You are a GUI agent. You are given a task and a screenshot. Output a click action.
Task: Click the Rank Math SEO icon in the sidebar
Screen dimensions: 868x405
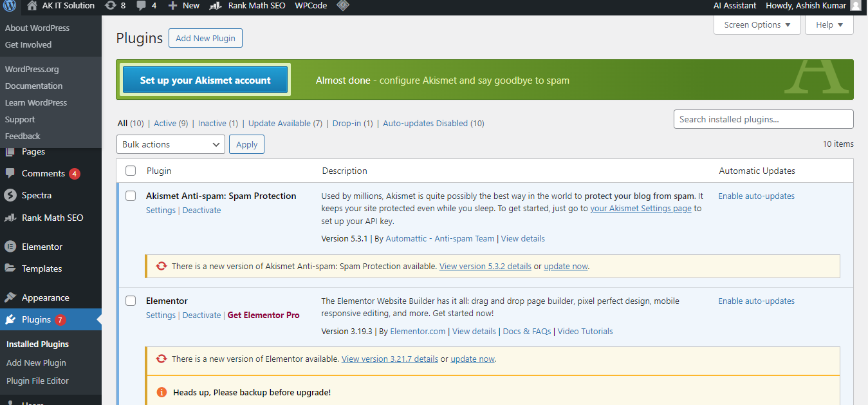10,218
